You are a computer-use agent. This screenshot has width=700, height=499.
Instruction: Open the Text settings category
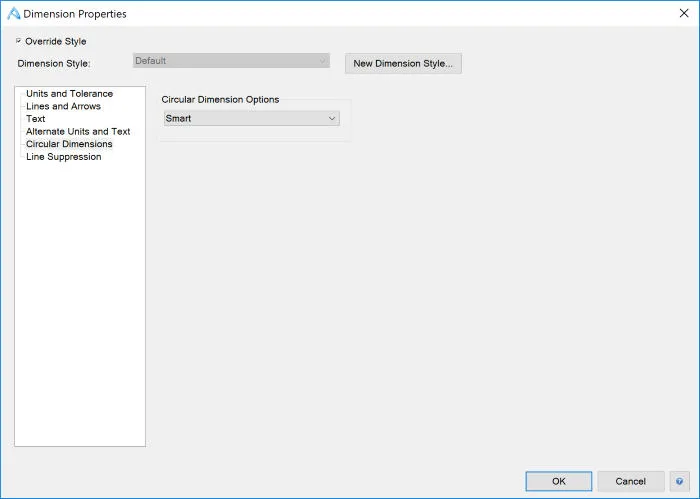click(36, 119)
